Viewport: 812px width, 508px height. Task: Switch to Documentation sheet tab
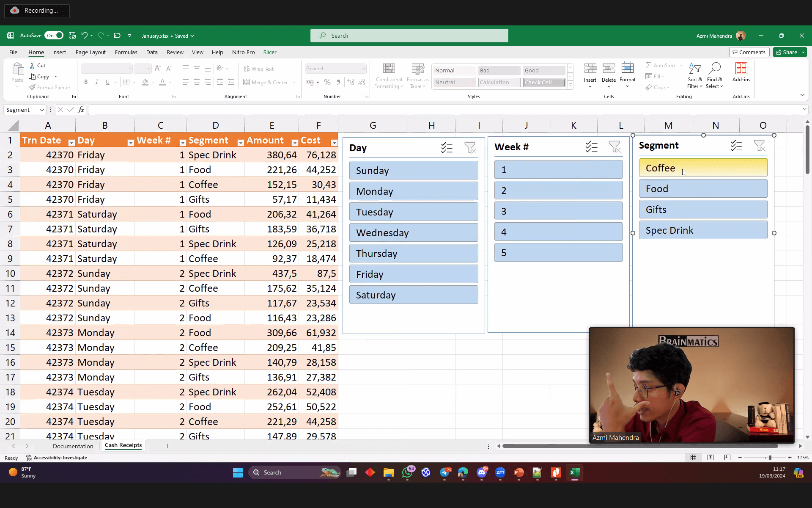[x=73, y=446]
